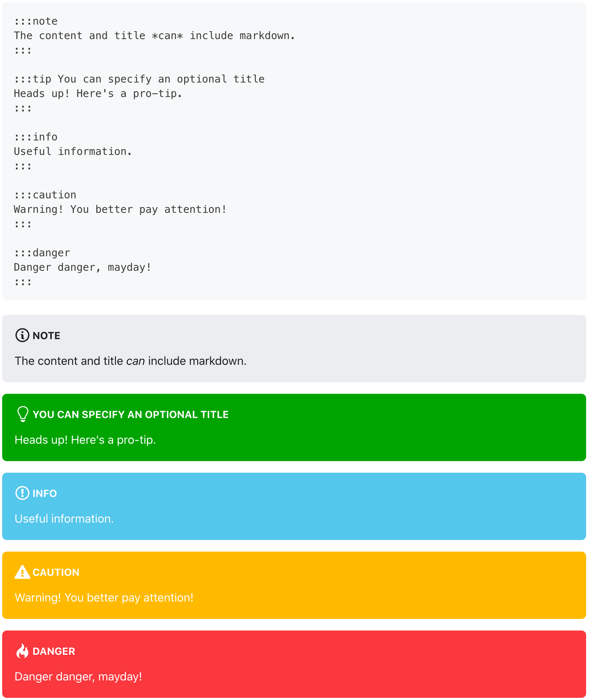589x700 pixels.
Task: Click the 'Useful information.' text in the blue box
Action: tap(64, 519)
